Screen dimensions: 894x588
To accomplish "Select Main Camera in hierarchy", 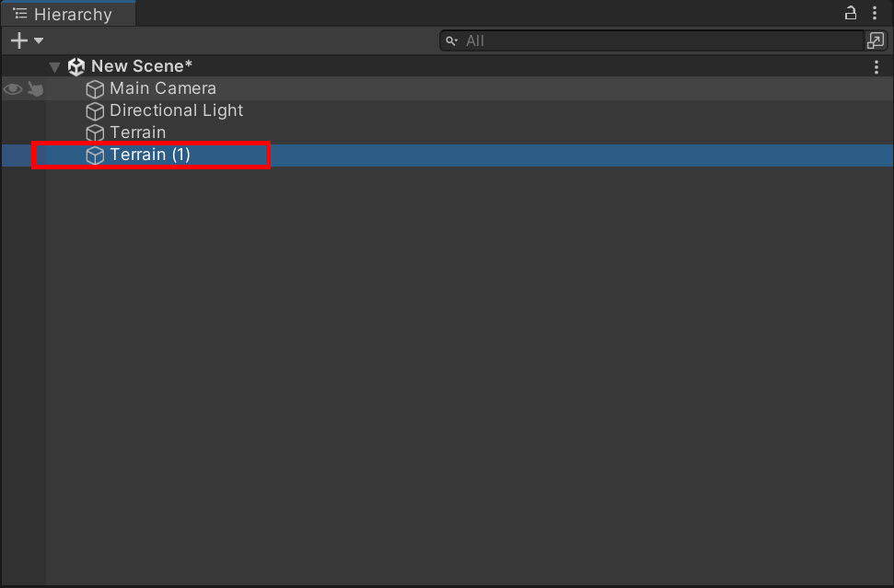I will (447, 88).
